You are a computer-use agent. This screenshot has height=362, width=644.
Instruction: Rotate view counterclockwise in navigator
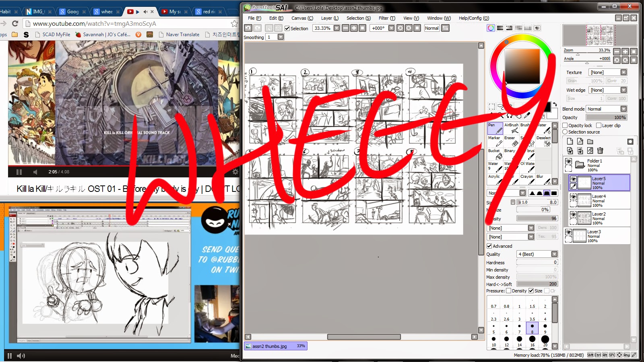(x=617, y=60)
